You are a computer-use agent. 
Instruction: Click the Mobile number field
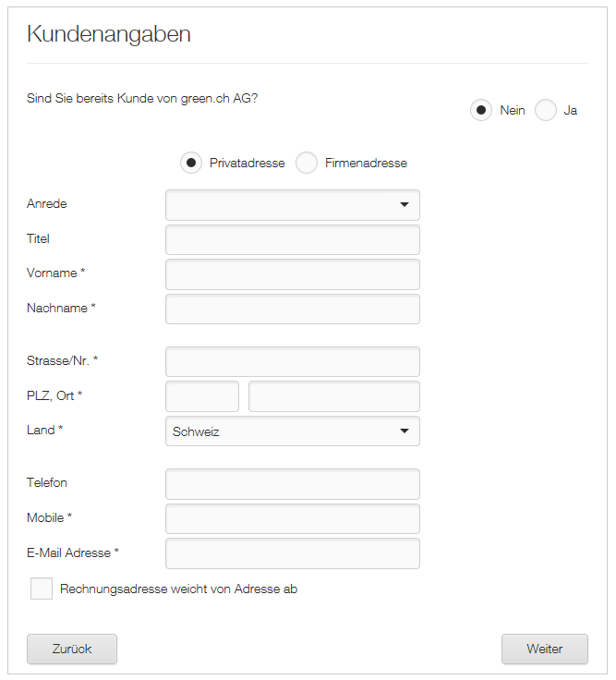292,518
